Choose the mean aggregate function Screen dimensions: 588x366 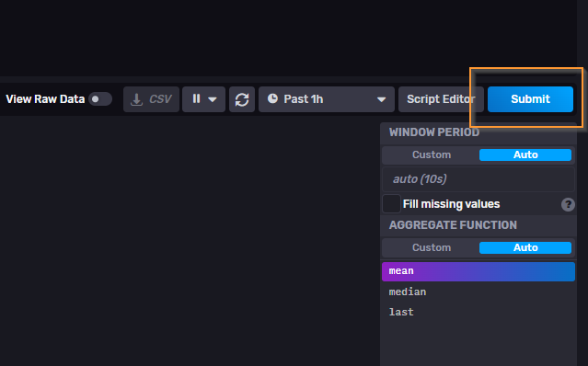478,271
